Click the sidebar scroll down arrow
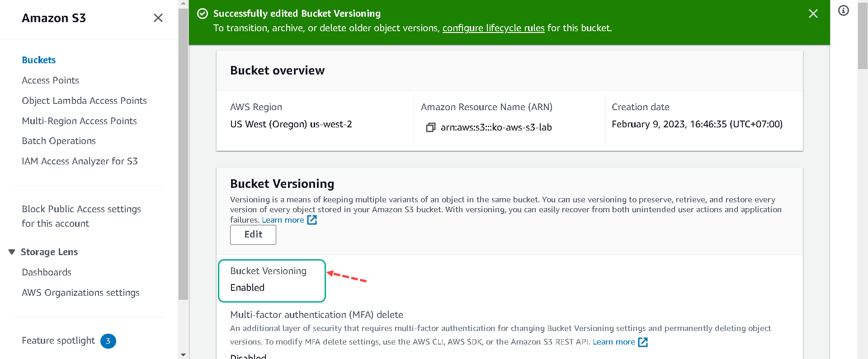 183,355
